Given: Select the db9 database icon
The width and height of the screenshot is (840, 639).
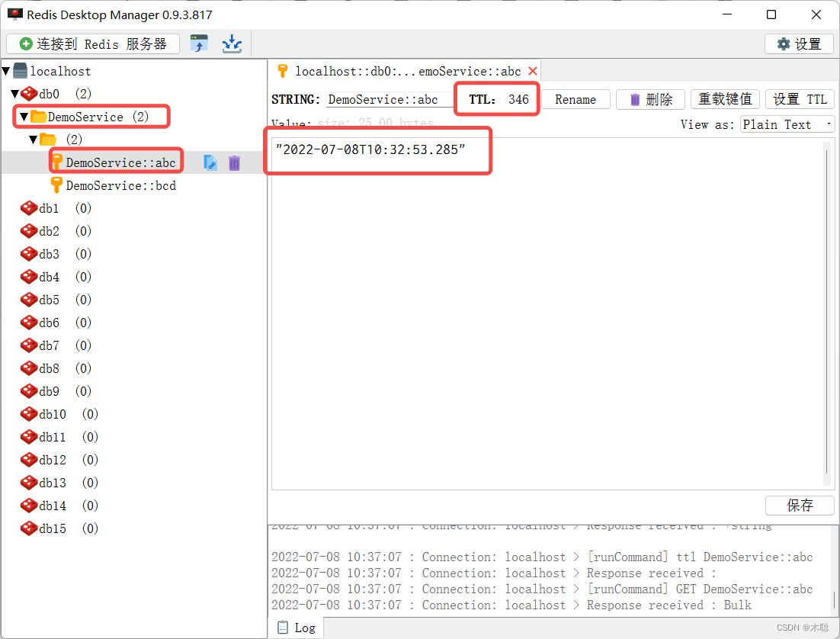Looking at the screenshot, I should (x=29, y=391).
